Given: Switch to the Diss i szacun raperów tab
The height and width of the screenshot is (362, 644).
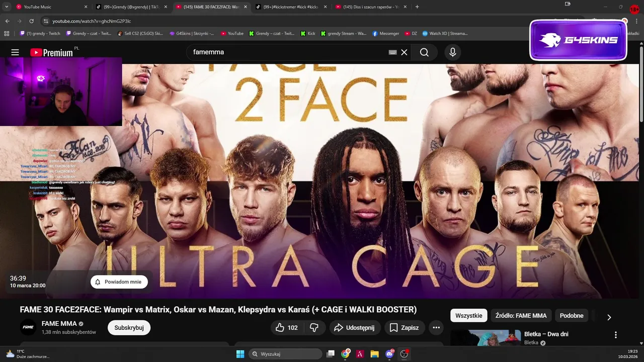Looking at the screenshot, I should pos(370,7).
